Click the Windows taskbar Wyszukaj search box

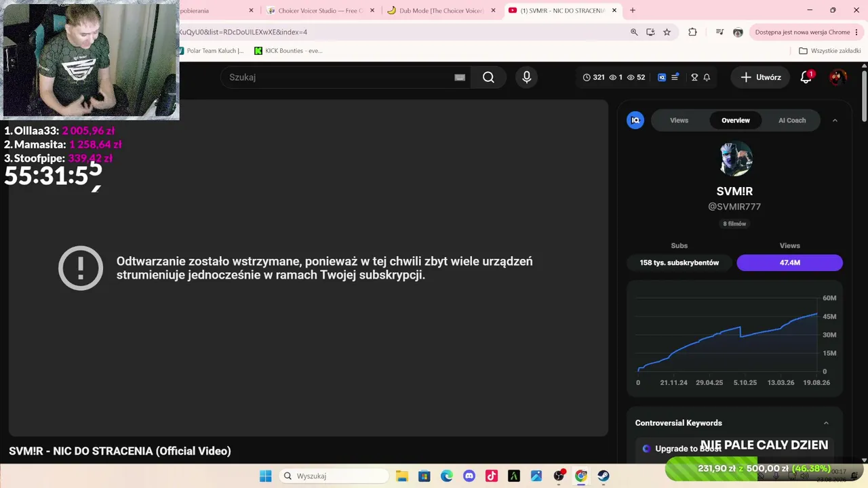pyautogui.click(x=332, y=476)
